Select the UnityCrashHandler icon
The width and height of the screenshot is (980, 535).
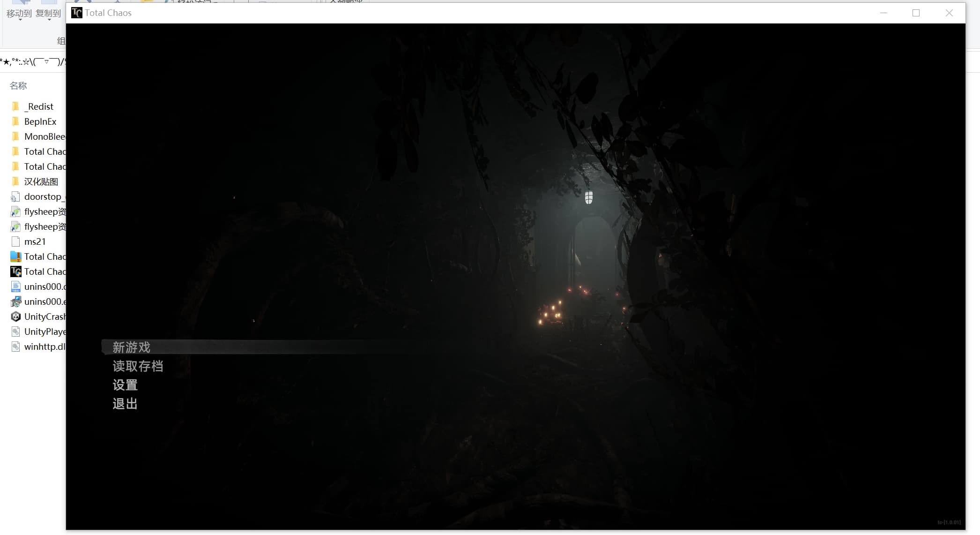point(15,316)
